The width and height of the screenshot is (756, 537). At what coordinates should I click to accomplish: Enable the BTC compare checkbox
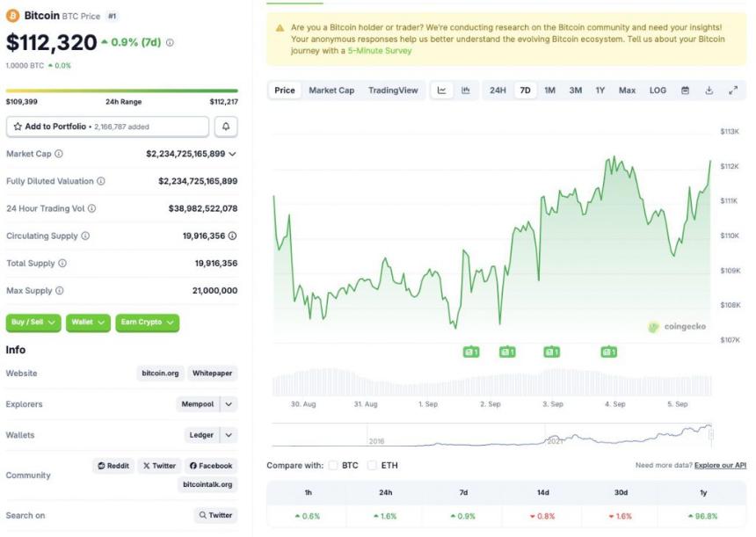(333, 465)
